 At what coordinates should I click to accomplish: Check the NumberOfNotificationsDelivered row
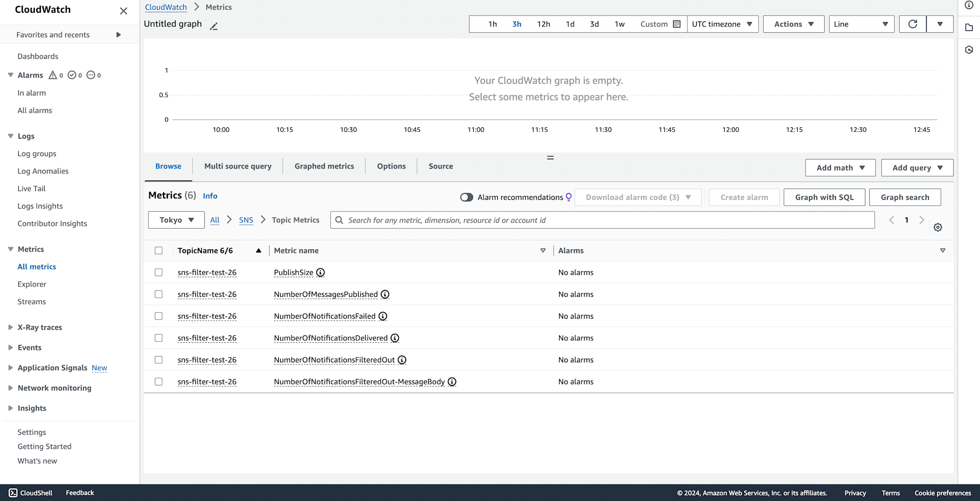pyautogui.click(x=159, y=338)
